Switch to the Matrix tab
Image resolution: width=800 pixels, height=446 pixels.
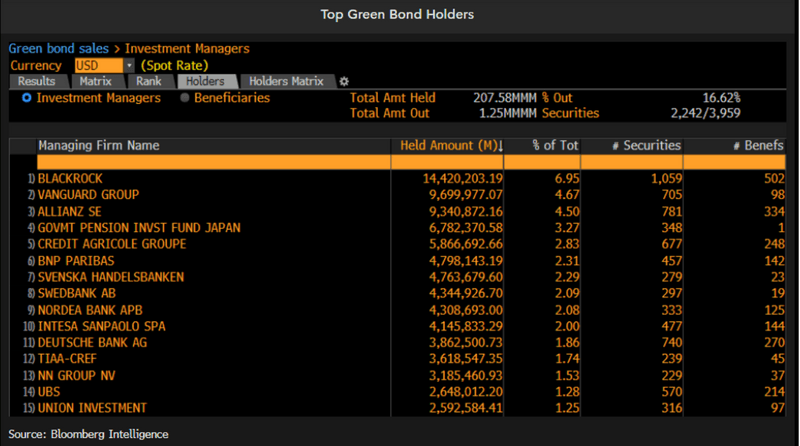point(95,81)
